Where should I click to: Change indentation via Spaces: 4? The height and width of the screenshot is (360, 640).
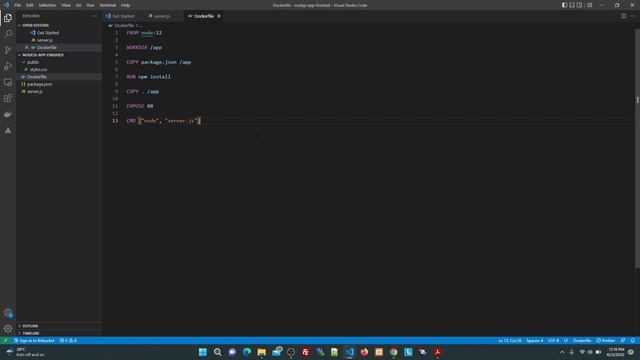click(x=535, y=340)
